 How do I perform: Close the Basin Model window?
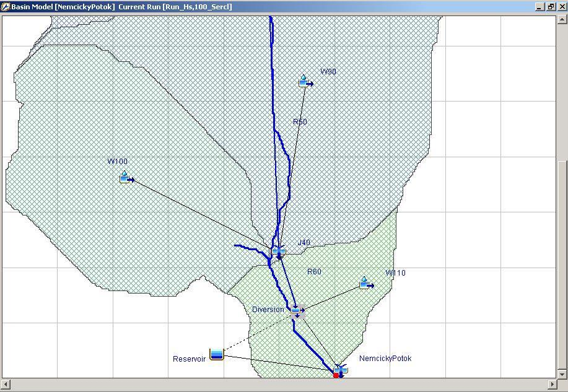[561, 7]
